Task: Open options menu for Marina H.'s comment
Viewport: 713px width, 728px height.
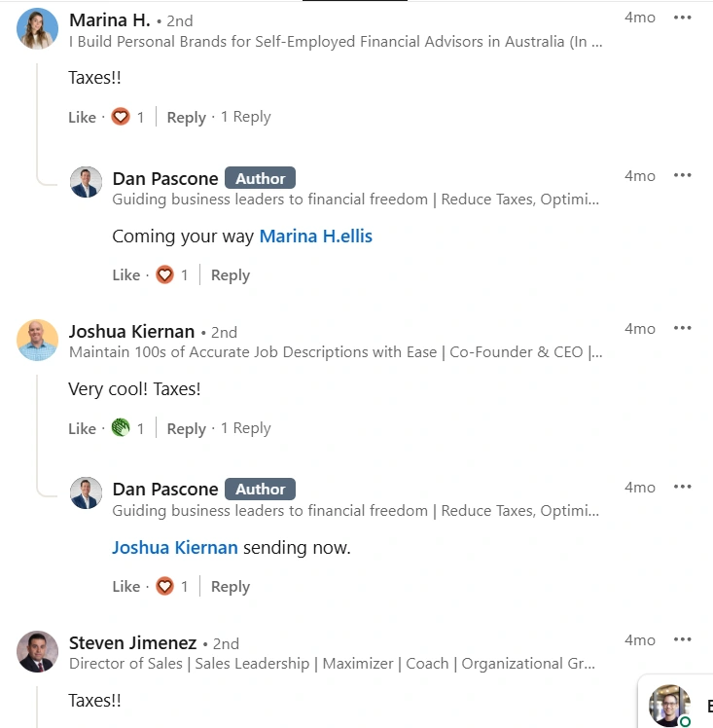Action: 682,18
